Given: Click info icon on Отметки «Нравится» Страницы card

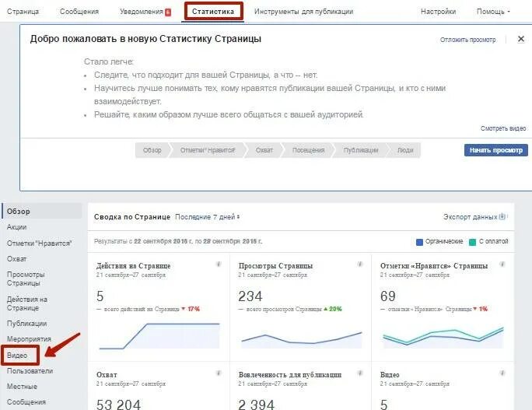Looking at the screenshot, I should (502, 264).
